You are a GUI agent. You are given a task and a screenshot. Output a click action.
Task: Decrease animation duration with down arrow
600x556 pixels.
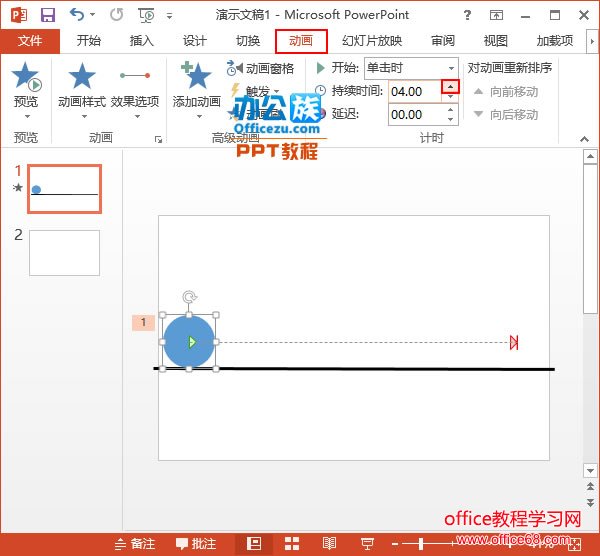point(450,97)
